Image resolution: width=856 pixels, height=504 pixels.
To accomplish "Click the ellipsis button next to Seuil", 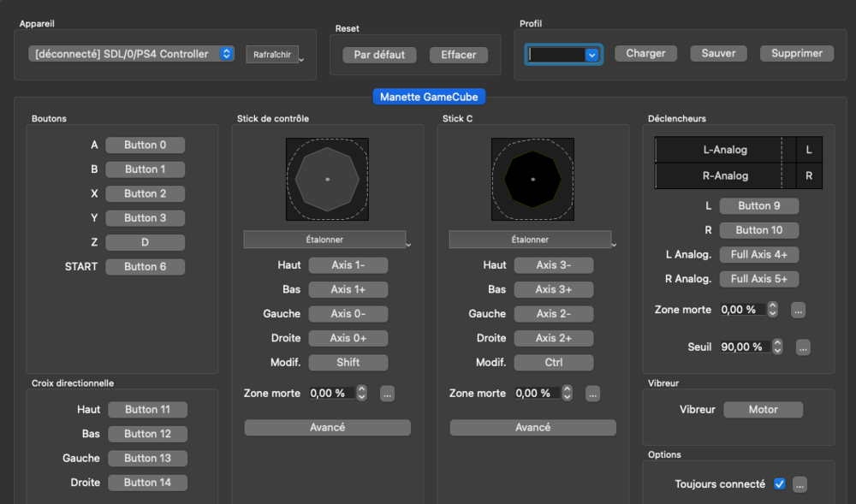I will (x=802, y=347).
